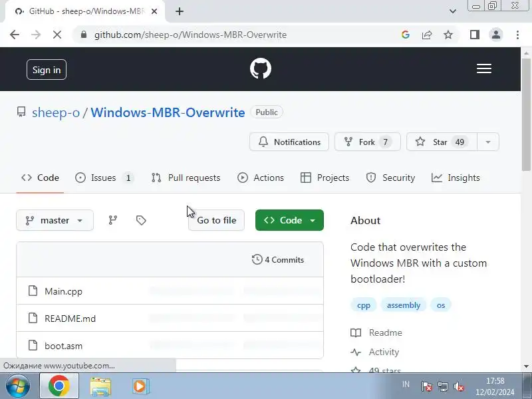Open Windows-MBR-Overwrite repository link

click(x=168, y=112)
